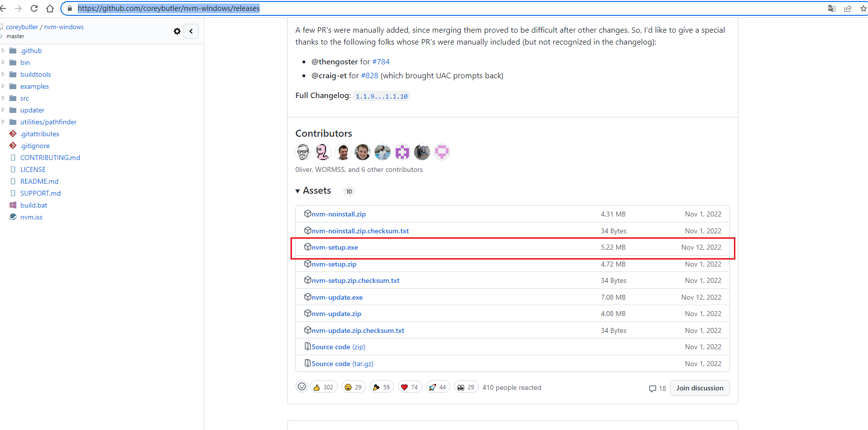Bookmark this page with the star icon
This screenshot has width=868, height=430.
[864, 8]
